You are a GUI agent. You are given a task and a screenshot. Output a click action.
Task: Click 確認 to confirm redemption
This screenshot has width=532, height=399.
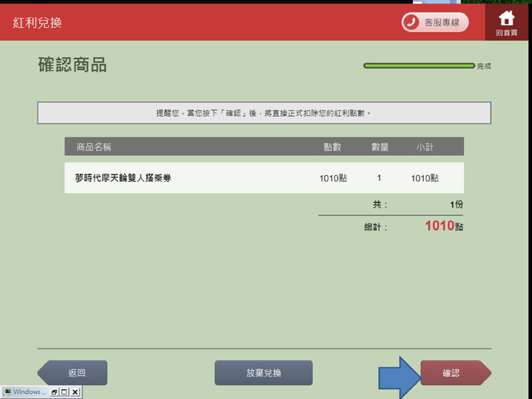point(456,373)
